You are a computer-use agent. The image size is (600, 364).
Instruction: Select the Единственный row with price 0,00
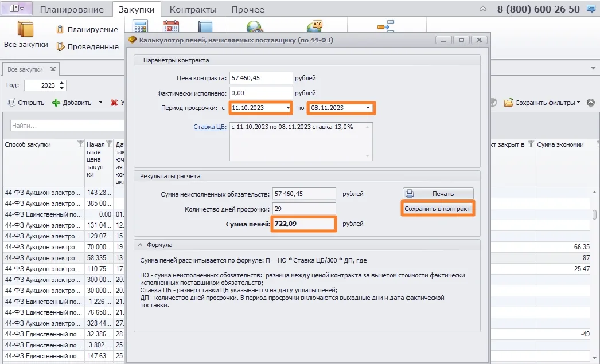[x=63, y=214]
